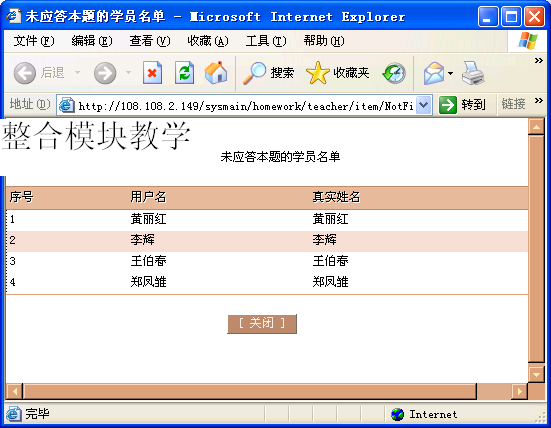Click inside the address URL field
The height and width of the screenshot is (428, 551).
(x=245, y=105)
